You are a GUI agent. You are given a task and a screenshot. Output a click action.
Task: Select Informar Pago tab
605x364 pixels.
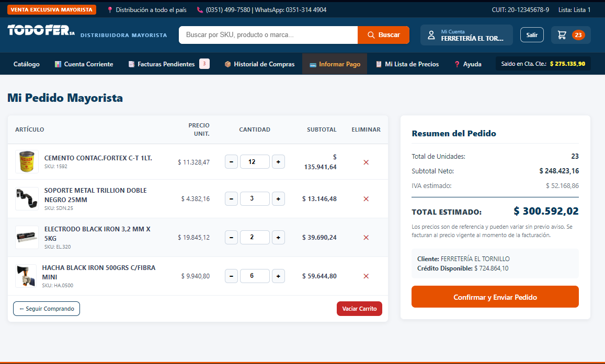(x=335, y=64)
